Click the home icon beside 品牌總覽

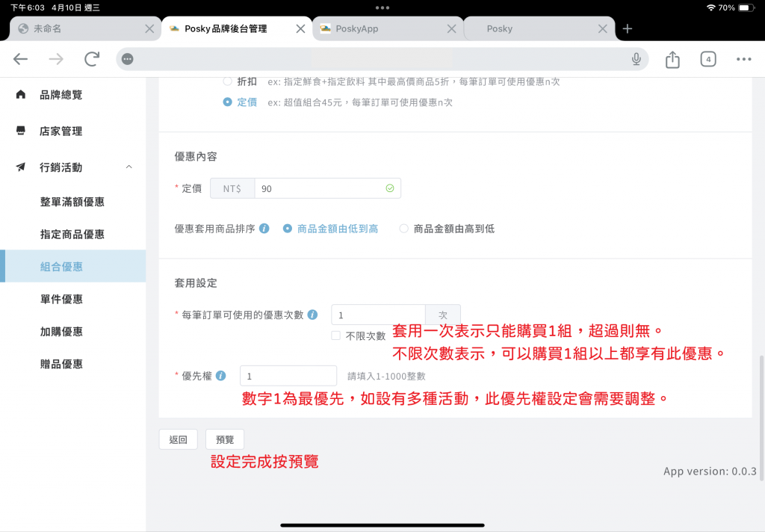20,94
